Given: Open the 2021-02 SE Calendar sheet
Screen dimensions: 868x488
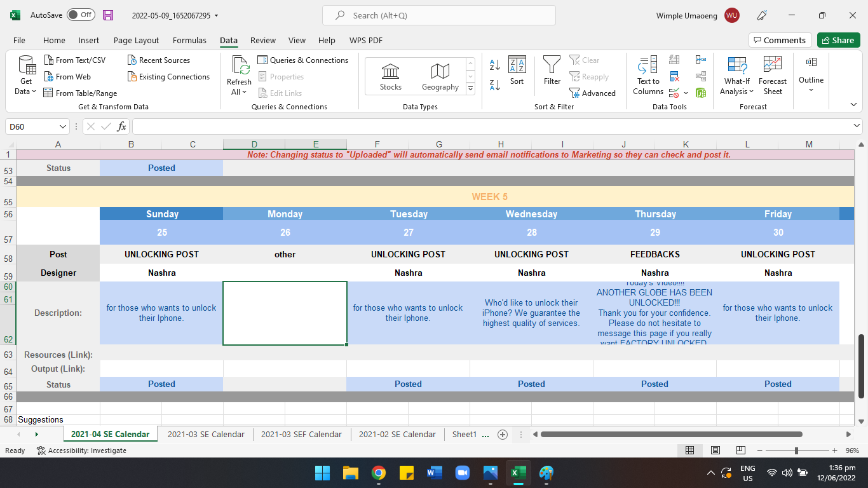Looking at the screenshot, I should (397, 435).
